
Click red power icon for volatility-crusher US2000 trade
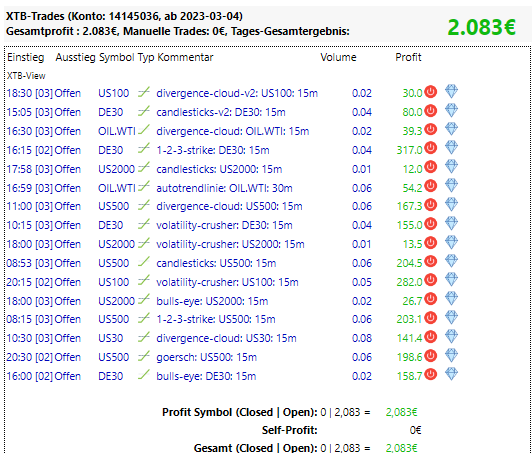pos(430,243)
